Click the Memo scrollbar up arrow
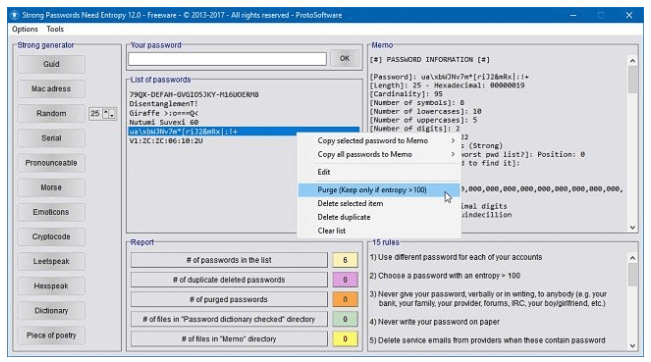 [632, 61]
